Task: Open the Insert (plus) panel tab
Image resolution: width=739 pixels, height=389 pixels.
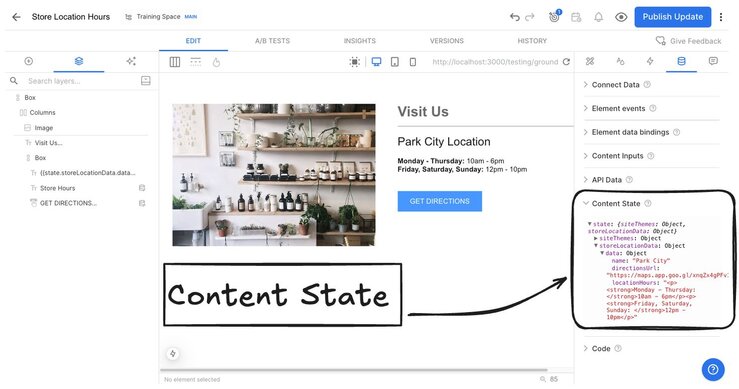Action: tap(29, 61)
